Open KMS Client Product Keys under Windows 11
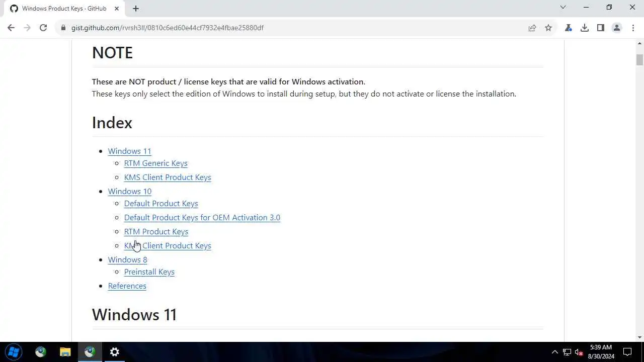The width and height of the screenshot is (644, 362). pyautogui.click(x=168, y=177)
